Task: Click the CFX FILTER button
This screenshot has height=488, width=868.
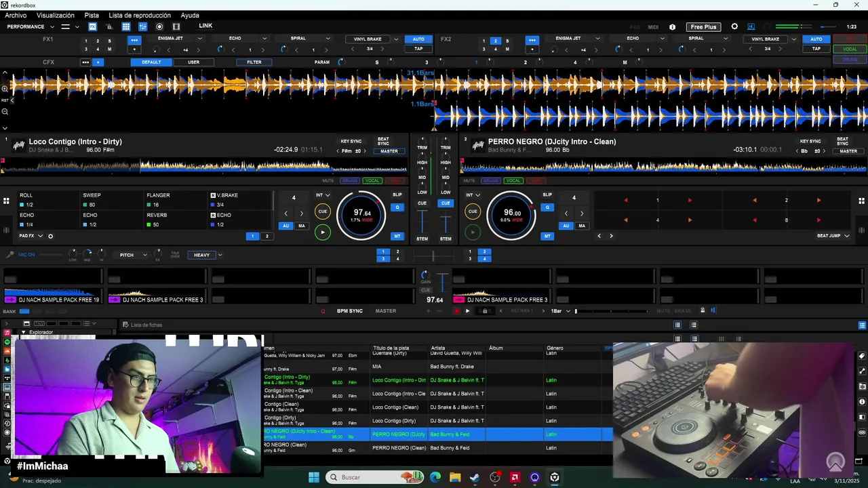Action: pyautogui.click(x=254, y=62)
